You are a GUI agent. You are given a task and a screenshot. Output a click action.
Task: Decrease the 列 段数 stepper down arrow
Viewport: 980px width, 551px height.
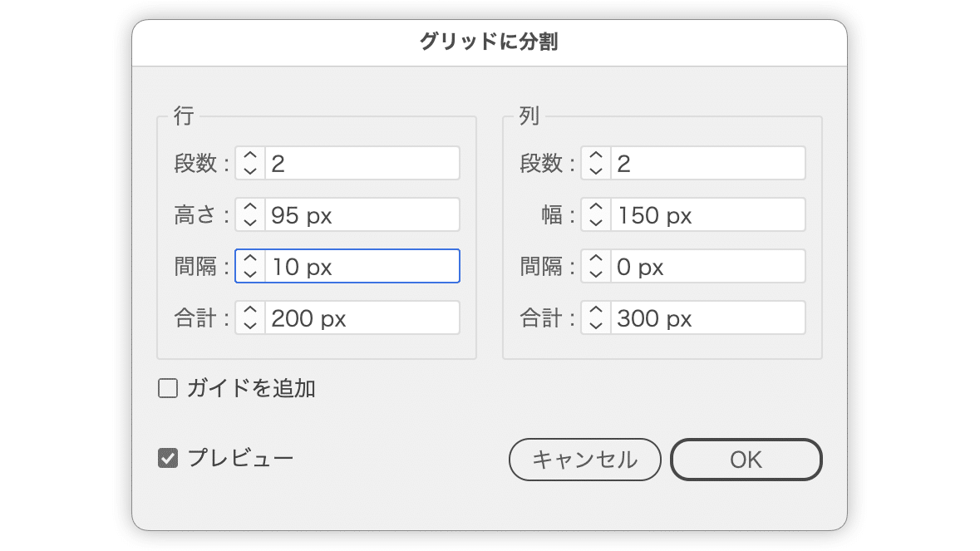tap(596, 170)
